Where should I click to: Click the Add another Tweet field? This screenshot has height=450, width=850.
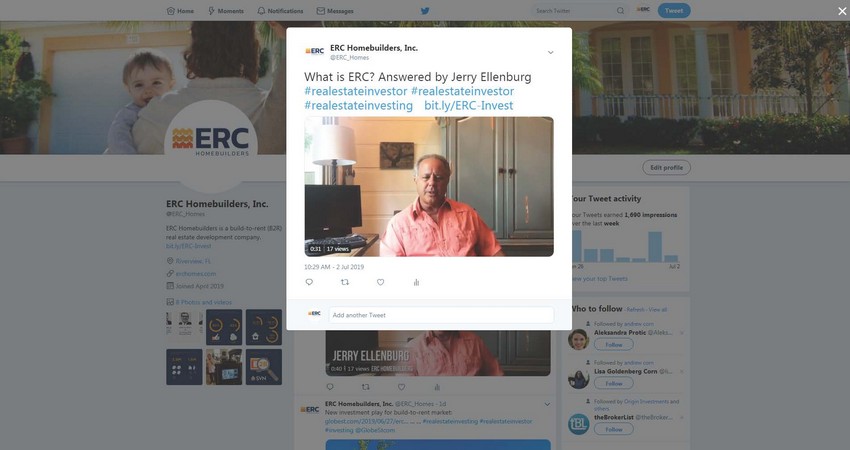point(441,315)
